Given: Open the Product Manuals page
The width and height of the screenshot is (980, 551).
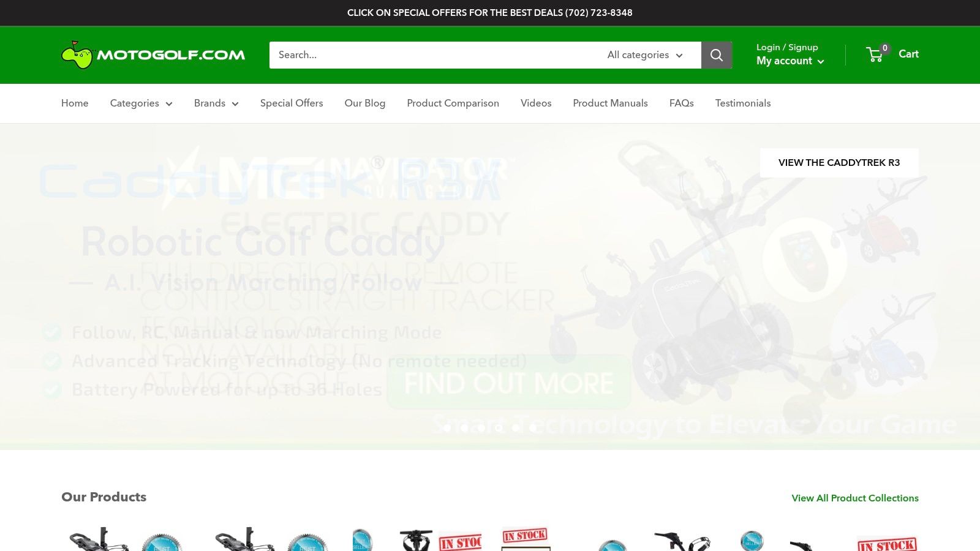Looking at the screenshot, I should coord(611,103).
